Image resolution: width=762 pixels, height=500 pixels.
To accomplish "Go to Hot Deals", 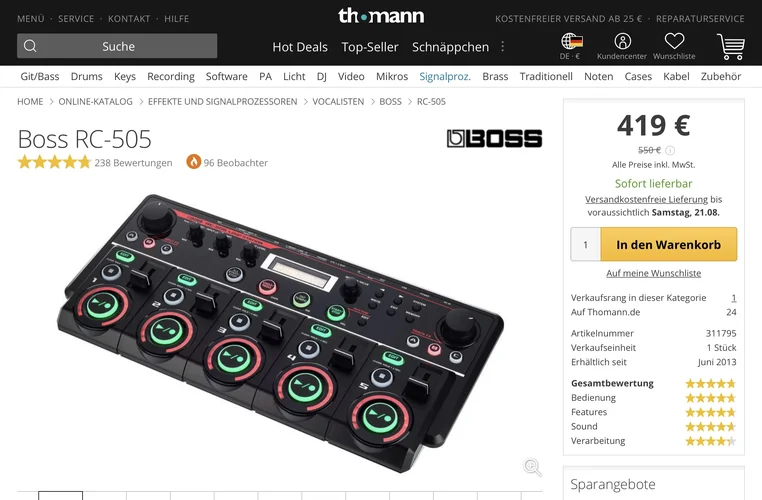I will [x=300, y=47].
